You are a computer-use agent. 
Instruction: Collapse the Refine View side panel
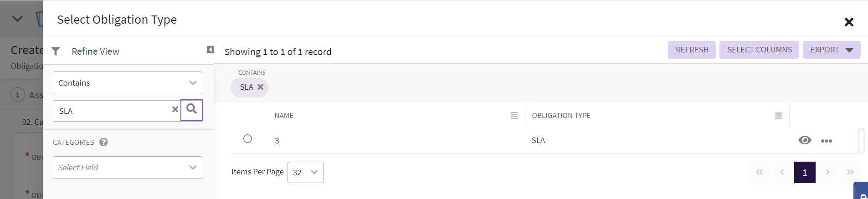click(x=210, y=50)
